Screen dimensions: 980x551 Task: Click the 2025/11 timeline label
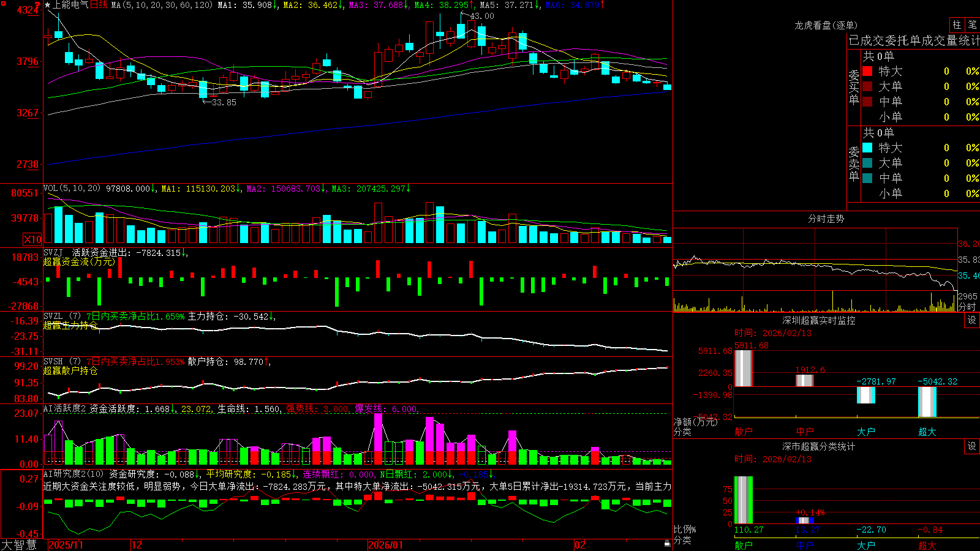click(x=66, y=545)
